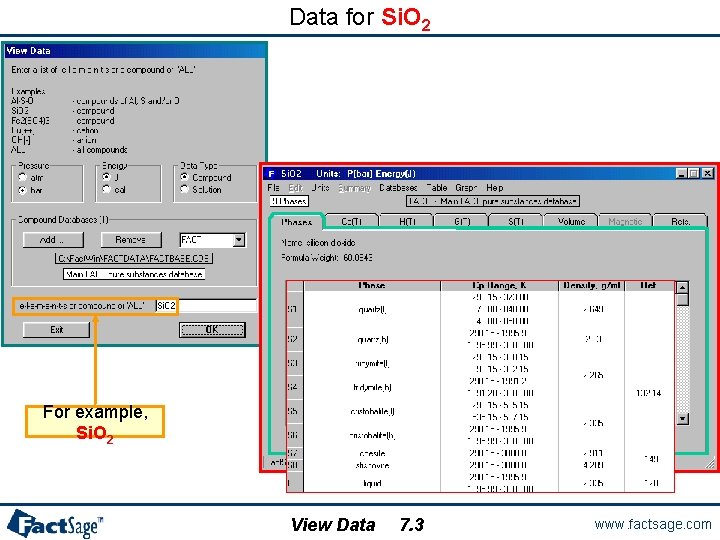The image size is (720, 540).
Task: Select the coesite phase row
Action: [480, 453]
